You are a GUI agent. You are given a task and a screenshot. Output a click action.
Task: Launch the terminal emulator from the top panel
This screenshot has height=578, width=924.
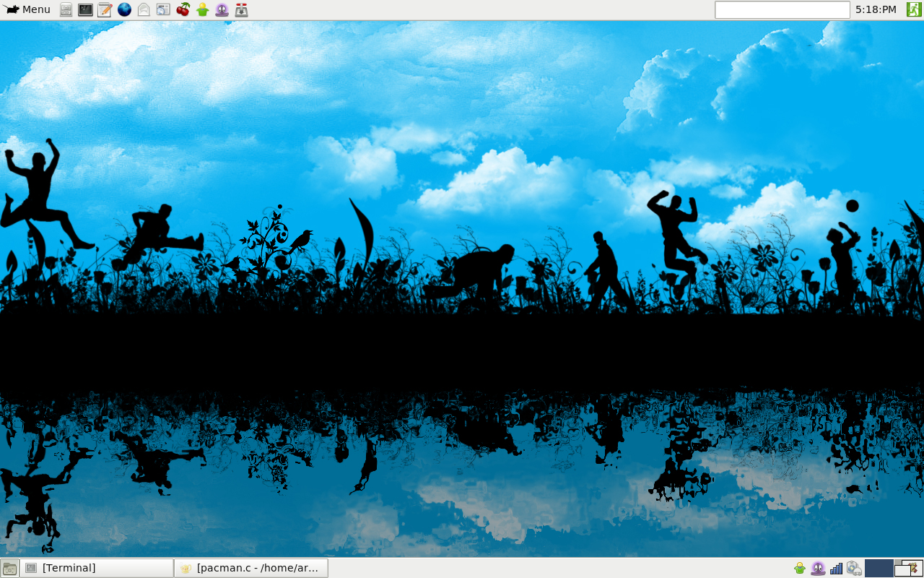click(85, 9)
